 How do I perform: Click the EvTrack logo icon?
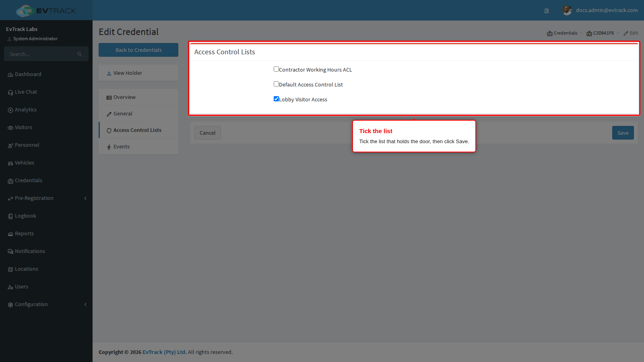point(25,10)
